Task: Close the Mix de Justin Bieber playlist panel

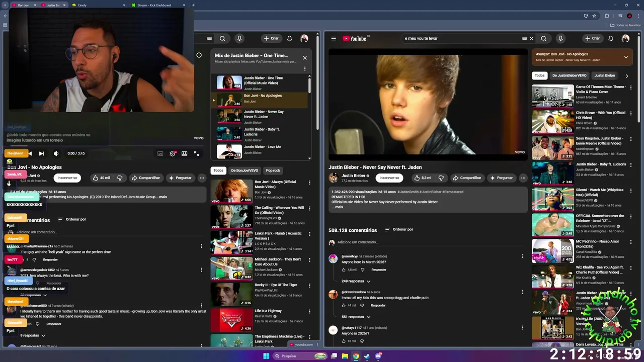Action: coord(304,58)
